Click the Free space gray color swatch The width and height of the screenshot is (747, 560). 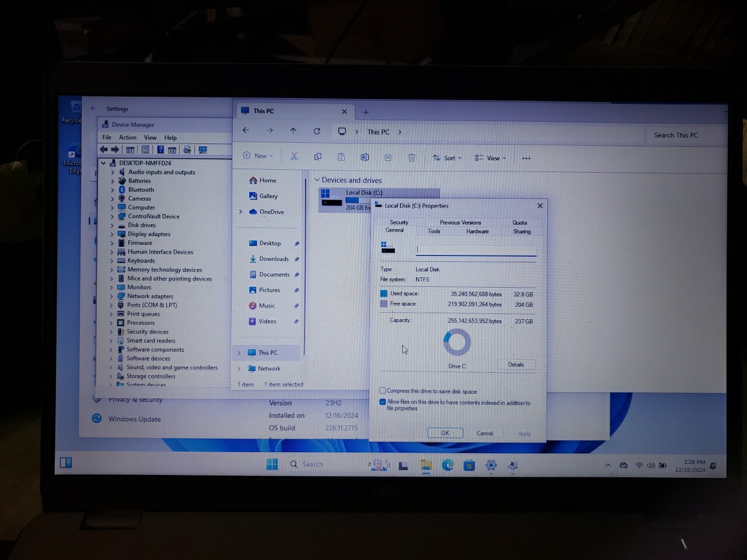(384, 304)
